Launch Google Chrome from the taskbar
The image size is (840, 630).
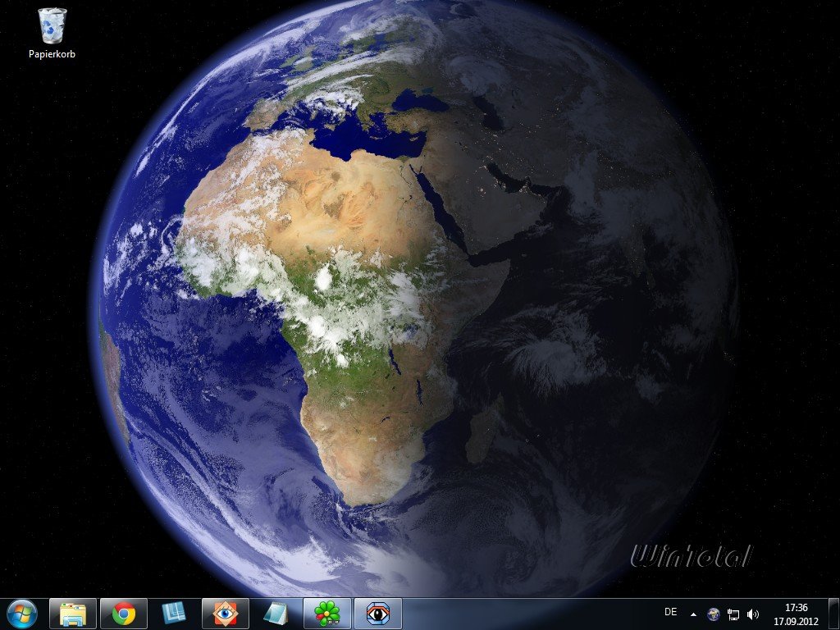124,614
